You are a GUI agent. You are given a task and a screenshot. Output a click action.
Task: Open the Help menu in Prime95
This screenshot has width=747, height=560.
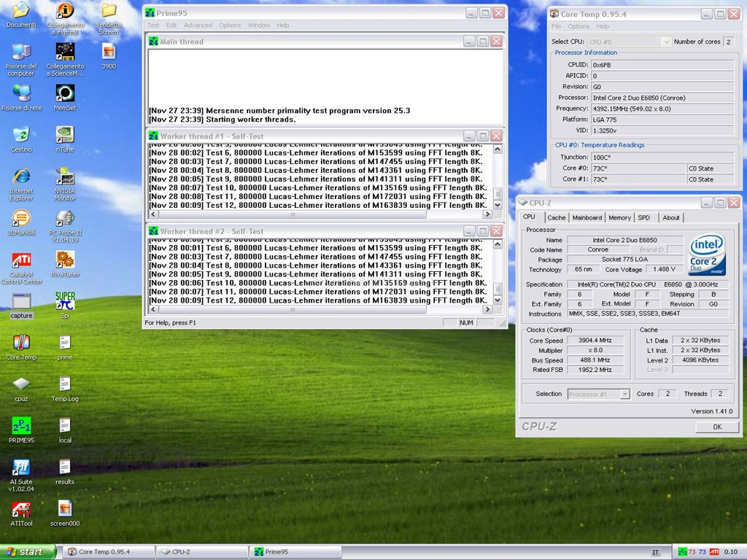tap(282, 26)
